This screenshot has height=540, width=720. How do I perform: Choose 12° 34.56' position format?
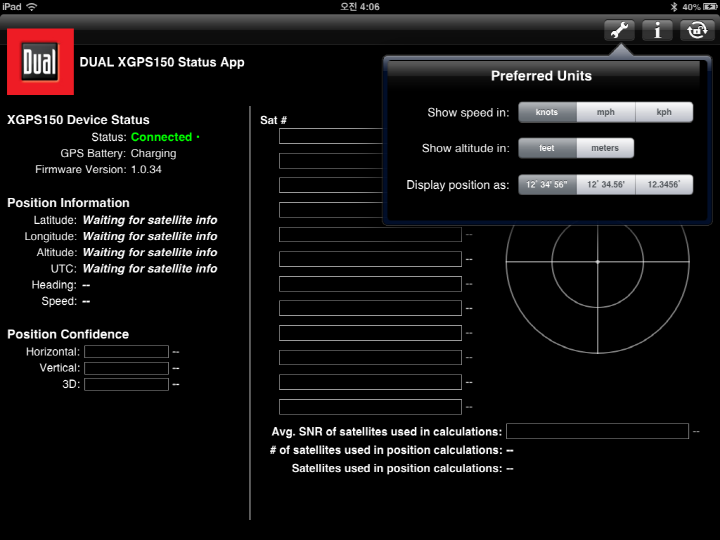tap(606, 185)
